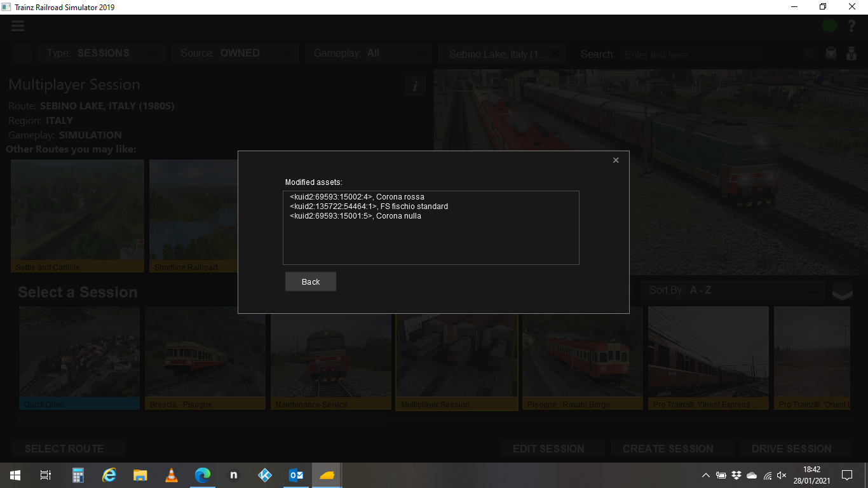Open the Windows Start menu

[15, 475]
